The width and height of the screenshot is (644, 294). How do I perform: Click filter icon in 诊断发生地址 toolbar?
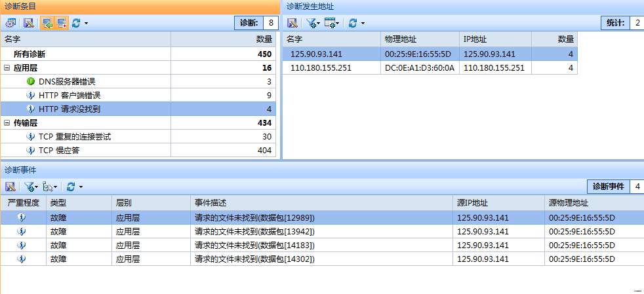[311, 23]
